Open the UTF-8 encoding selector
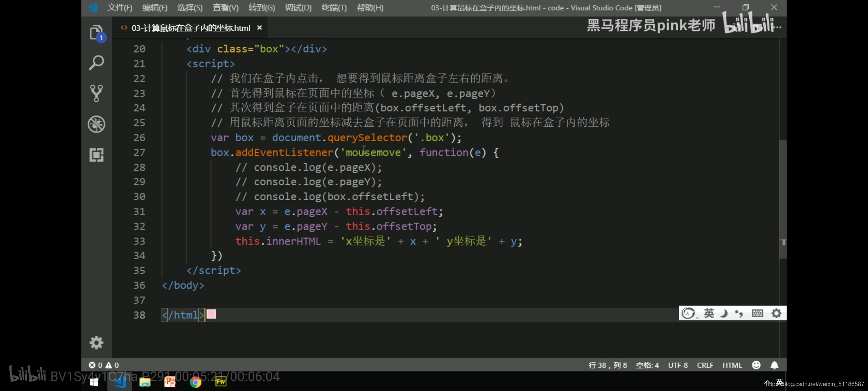868x391 pixels. click(678, 365)
